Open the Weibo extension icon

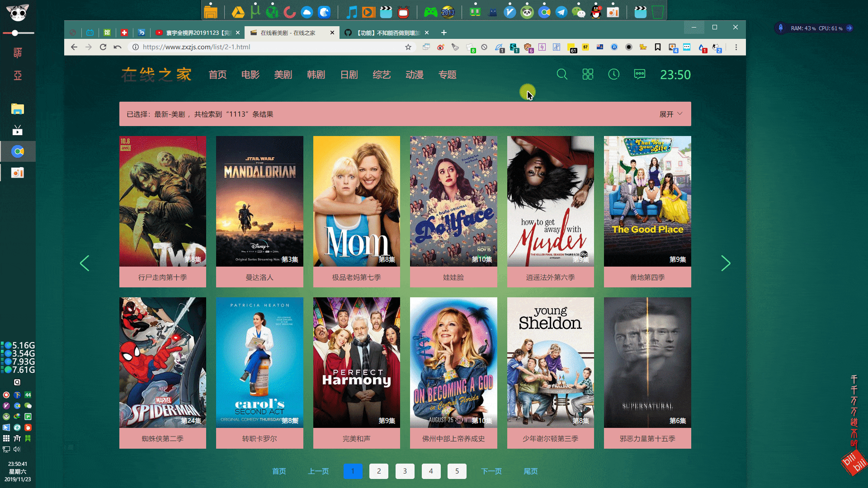click(440, 47)
